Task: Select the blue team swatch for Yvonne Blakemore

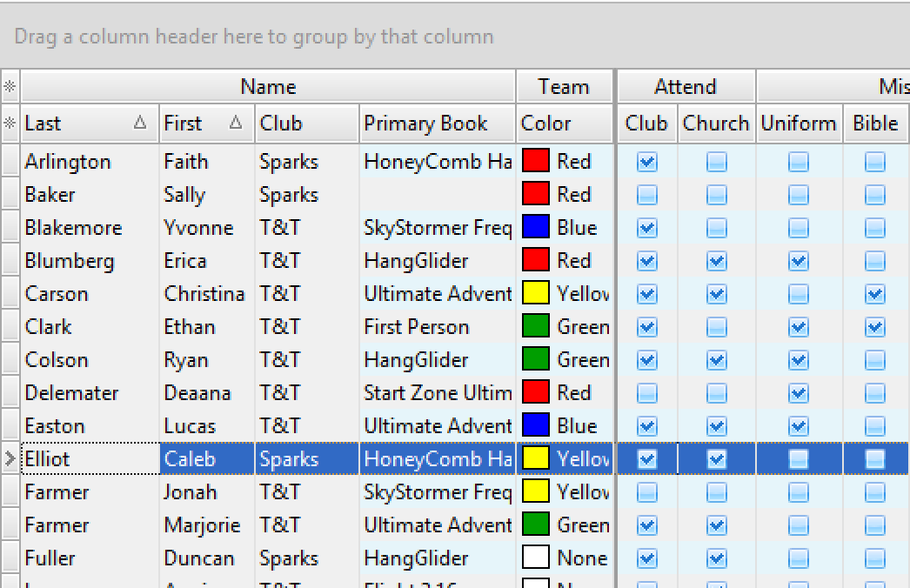Action: click(x=536, y=228)
